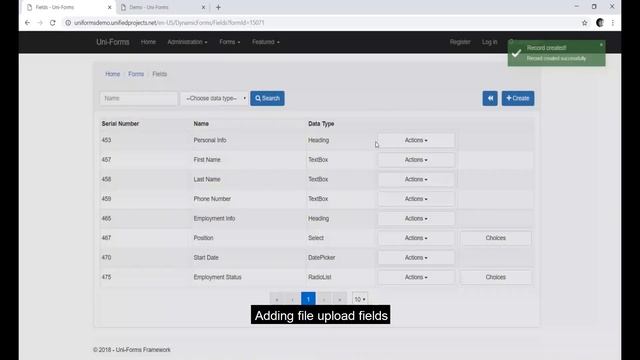Open Choices for Position field

(x=496, y=238)
